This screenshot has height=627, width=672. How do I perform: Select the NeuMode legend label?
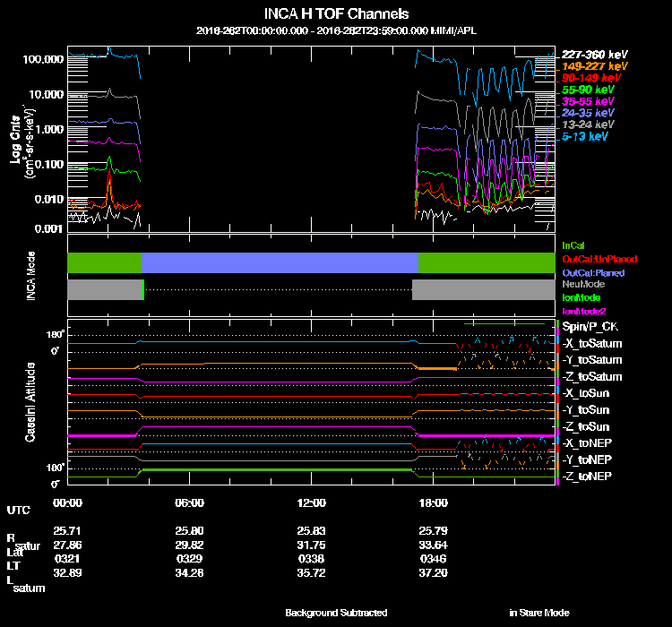[582, 284]
